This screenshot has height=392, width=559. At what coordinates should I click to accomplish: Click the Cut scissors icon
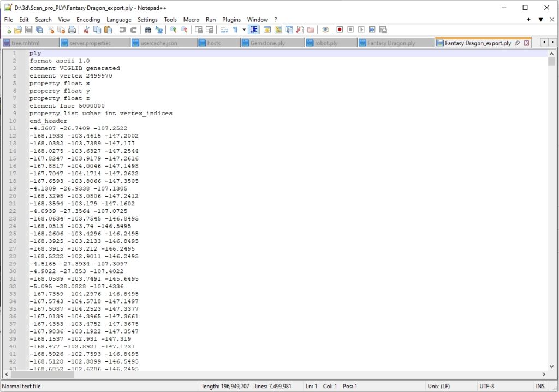point(86,29)
